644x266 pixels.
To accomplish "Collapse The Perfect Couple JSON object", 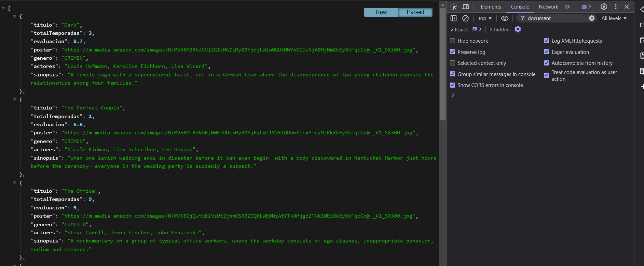I will point(15,100).
